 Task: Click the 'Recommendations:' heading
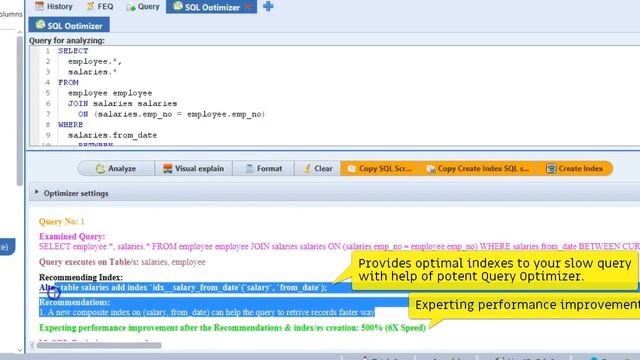point(75,302)
